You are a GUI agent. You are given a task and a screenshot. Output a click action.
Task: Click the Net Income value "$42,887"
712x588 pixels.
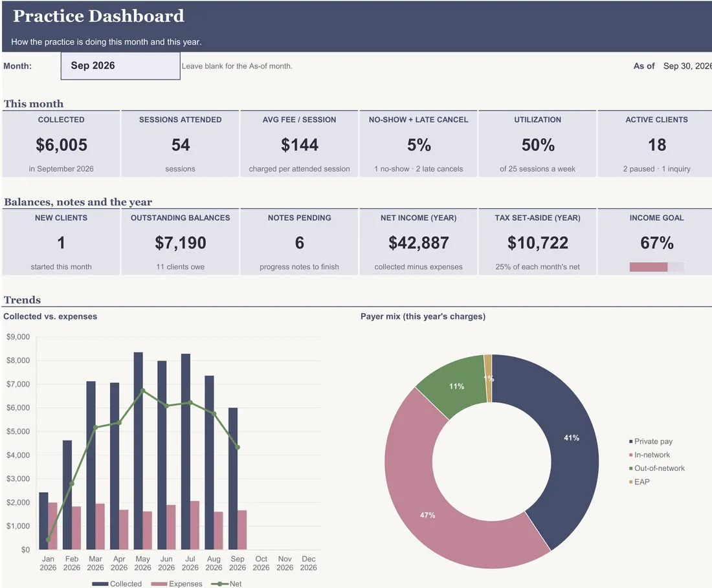point(419,243)
